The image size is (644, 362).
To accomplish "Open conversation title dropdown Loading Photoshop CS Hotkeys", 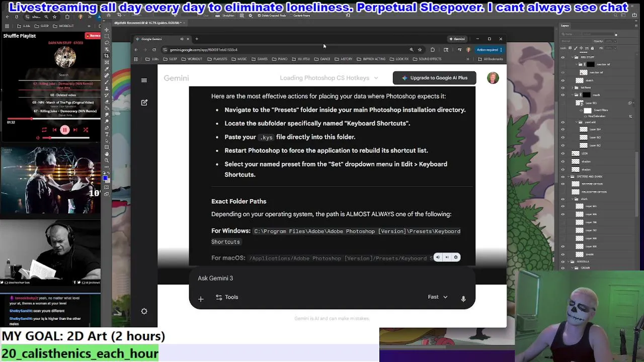I will coord(329,78).
